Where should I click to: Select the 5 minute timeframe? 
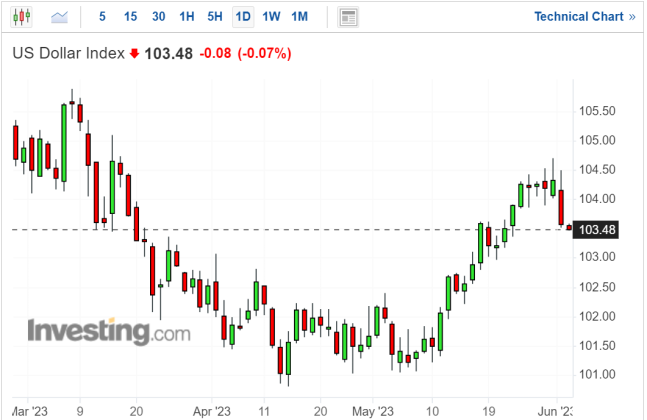tap(102, 17)
